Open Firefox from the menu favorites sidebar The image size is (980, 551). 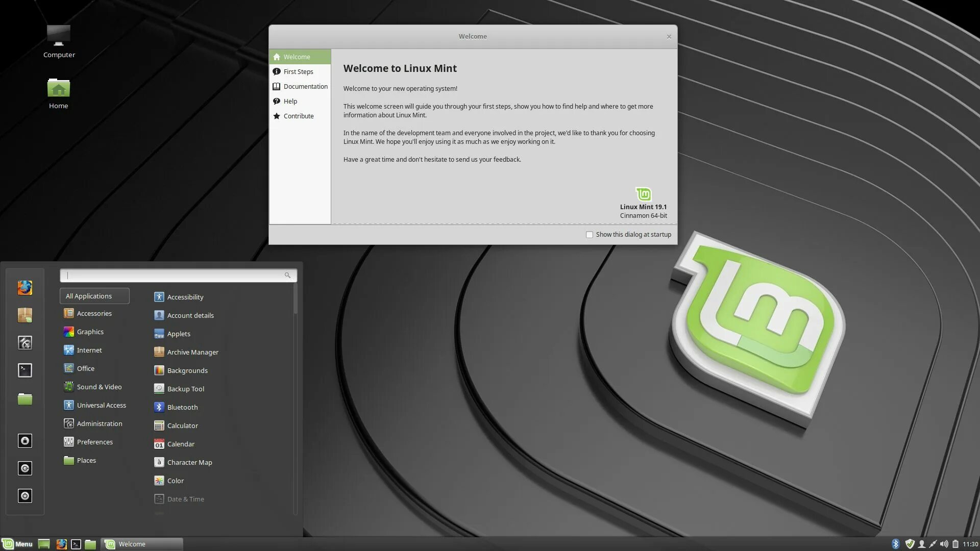[x=24, y=288]
